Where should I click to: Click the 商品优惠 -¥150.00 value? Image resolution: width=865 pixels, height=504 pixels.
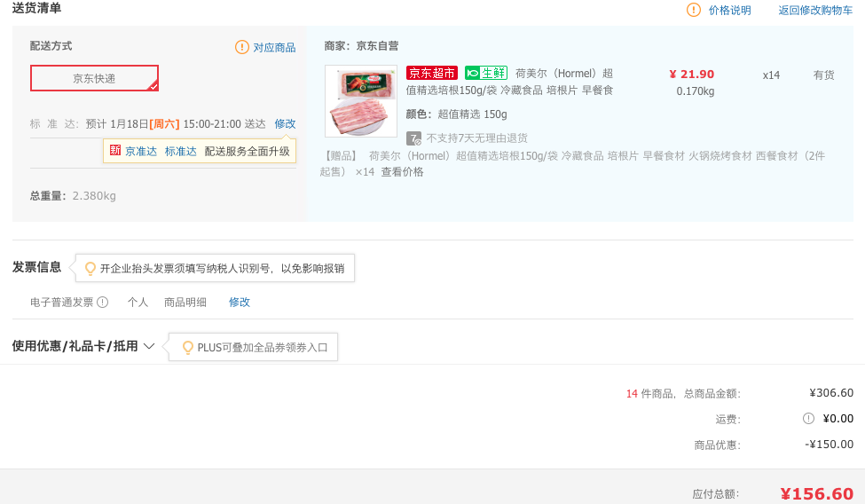(830, 445)
